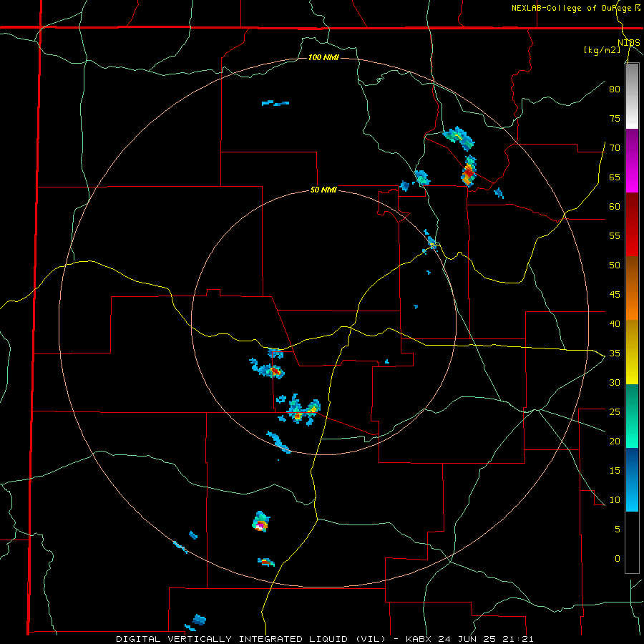Click the 100 NMI range ring label
644x644 pixels.
click(x=323, y=57)
